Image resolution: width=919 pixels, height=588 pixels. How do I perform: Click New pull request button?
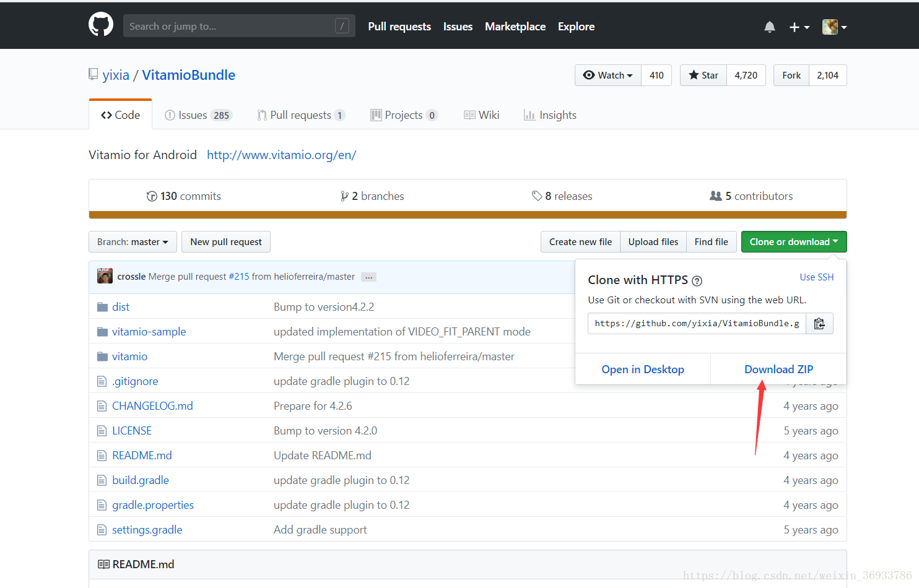pyautogui.click(x=226, y=242)
